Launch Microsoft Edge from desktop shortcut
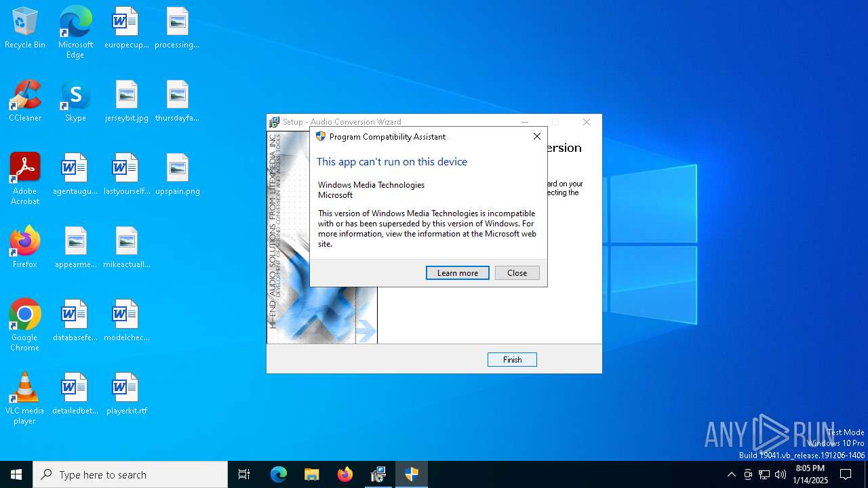This screenshot has width=868, height=488. pos(75,32)
